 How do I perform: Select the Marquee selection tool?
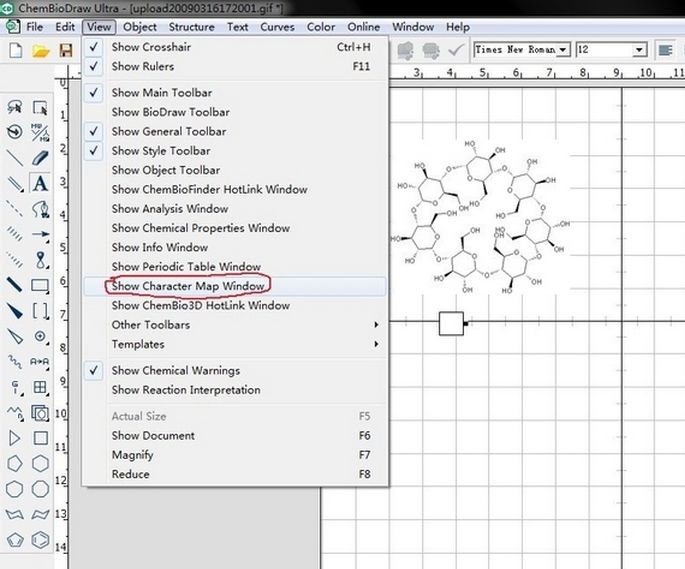40,107
